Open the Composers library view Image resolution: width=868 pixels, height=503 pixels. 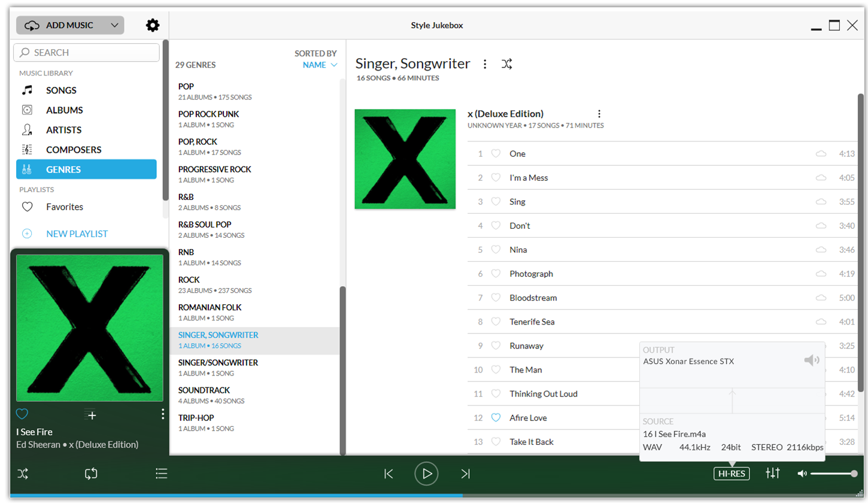click(x=86, y=150)
